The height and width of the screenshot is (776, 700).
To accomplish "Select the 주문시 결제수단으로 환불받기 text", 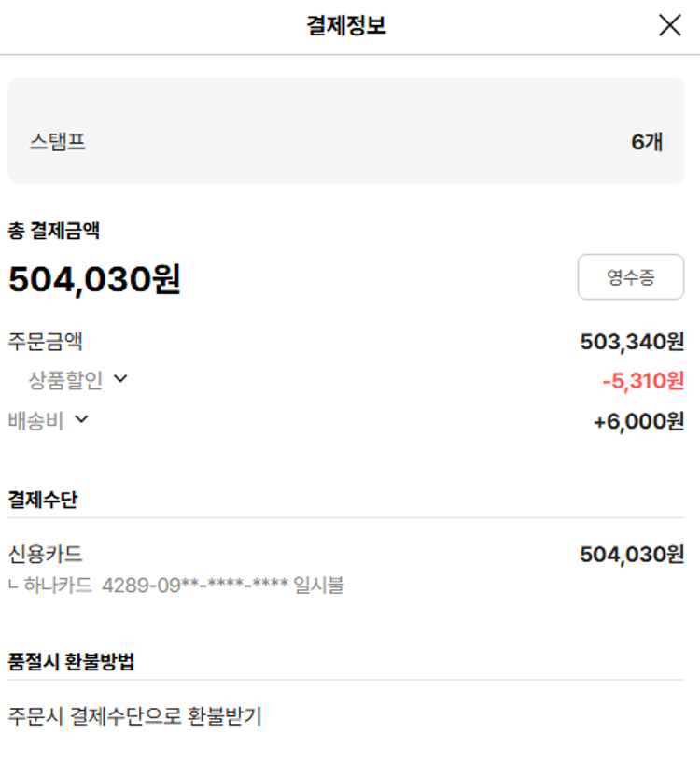I will click(x=134, y=716).
